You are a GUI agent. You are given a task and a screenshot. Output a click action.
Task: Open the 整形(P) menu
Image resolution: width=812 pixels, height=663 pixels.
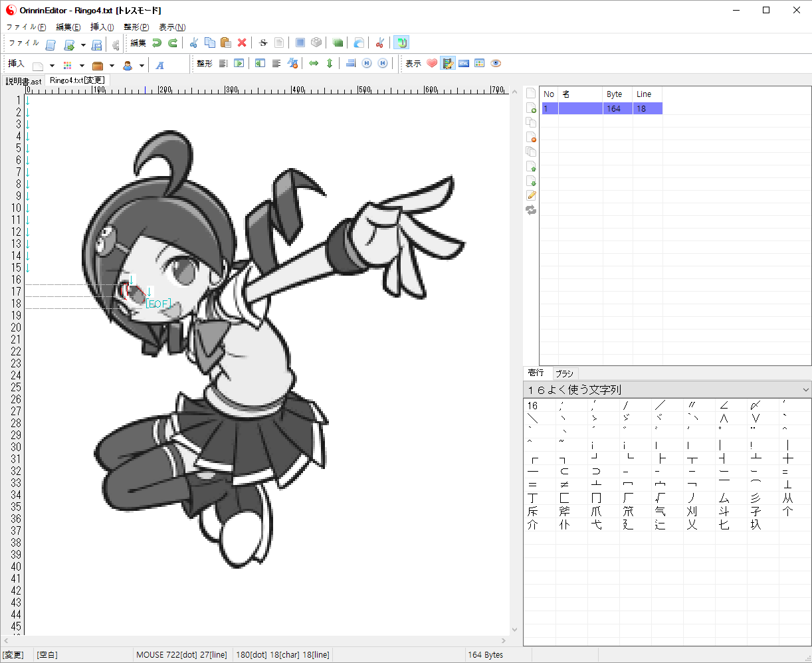coord(136,27)
